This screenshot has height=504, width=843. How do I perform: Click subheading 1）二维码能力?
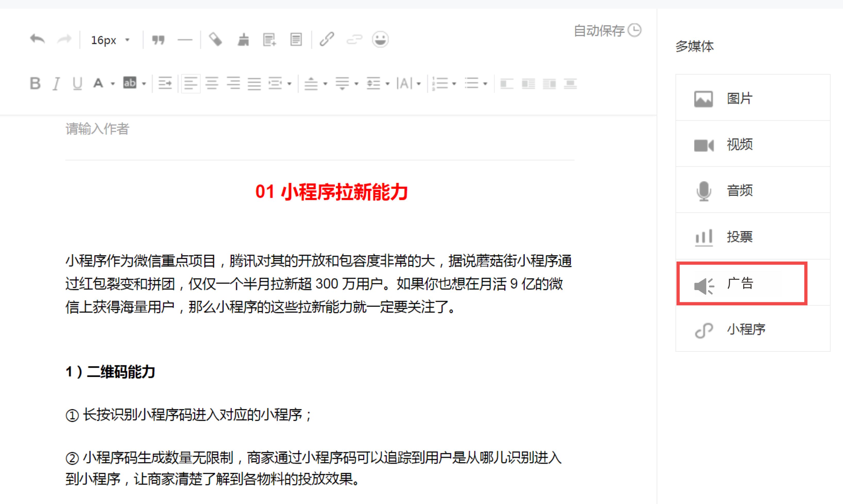[x=111, y=371]
